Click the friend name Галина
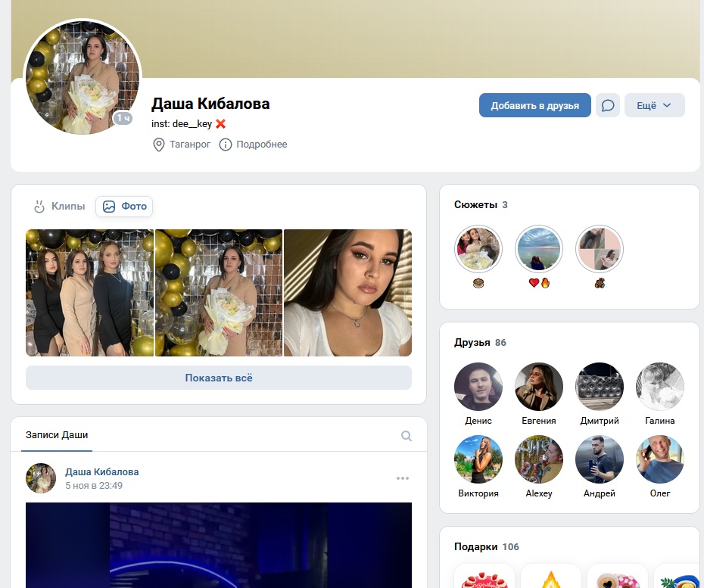This screenshot has height=588, width=704. click(x=660, y=421)
